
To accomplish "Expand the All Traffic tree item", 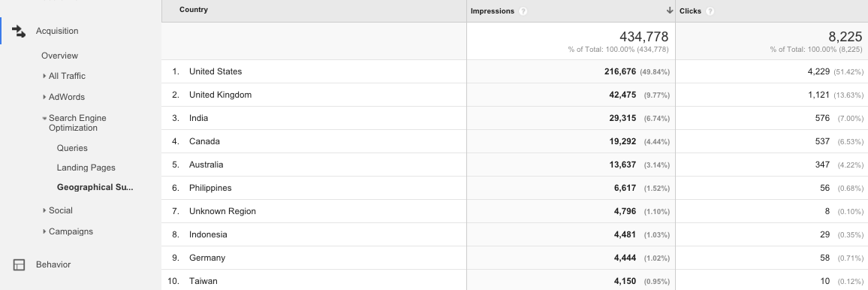I will pyautogui.click(x=44, y=76).
